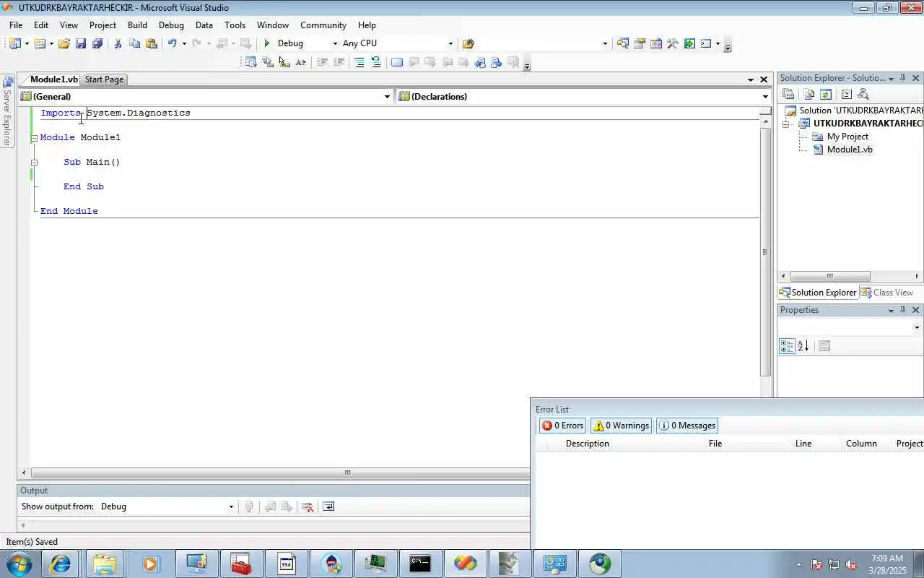Comment out selected lines with the toolbar icon
This screenshot has height=578, width=924.
point(359,62)
